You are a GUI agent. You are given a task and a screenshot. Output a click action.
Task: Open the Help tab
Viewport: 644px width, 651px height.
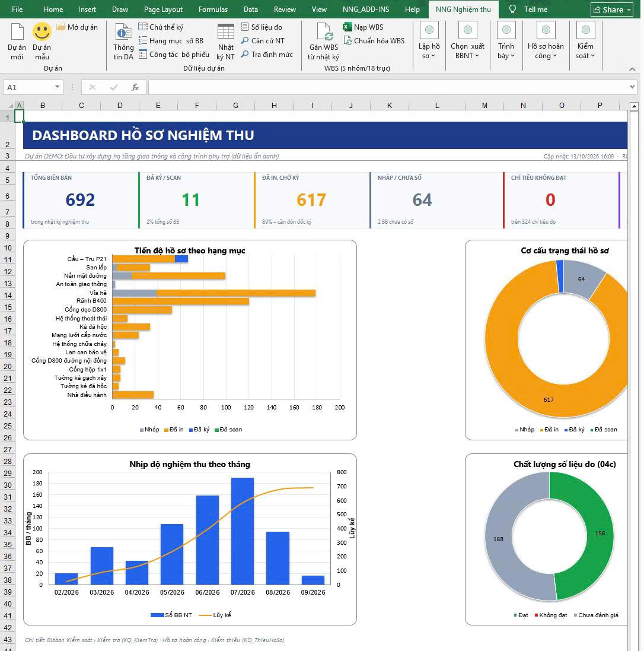[412, 9]
